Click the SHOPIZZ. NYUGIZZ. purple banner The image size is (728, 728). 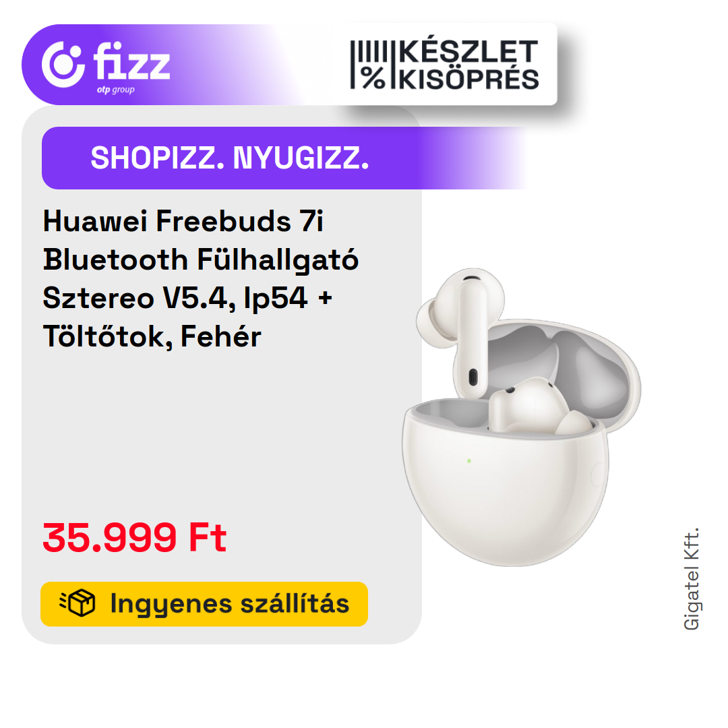click(x=284, y=158)
